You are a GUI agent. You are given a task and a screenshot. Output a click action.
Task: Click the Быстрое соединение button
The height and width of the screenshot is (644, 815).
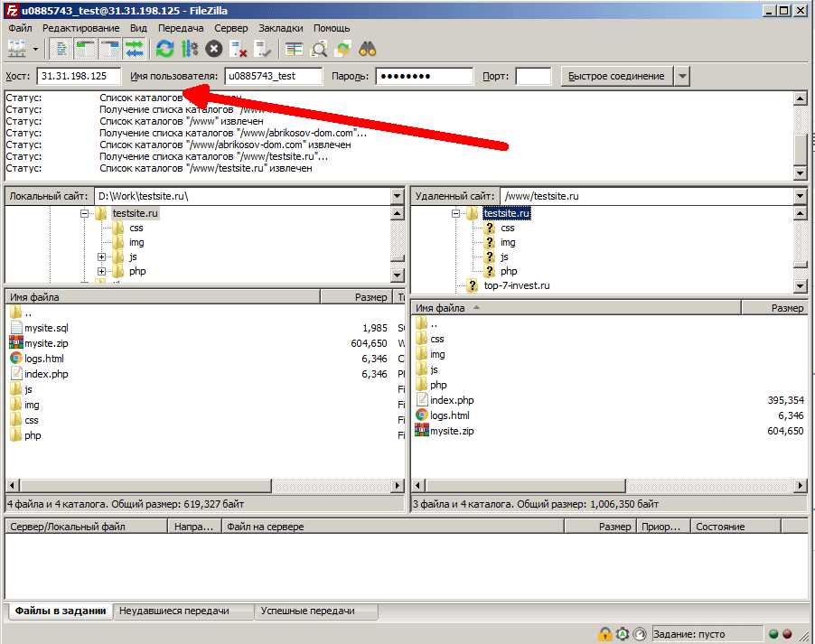pyautogui.click(x=616, y=76)
